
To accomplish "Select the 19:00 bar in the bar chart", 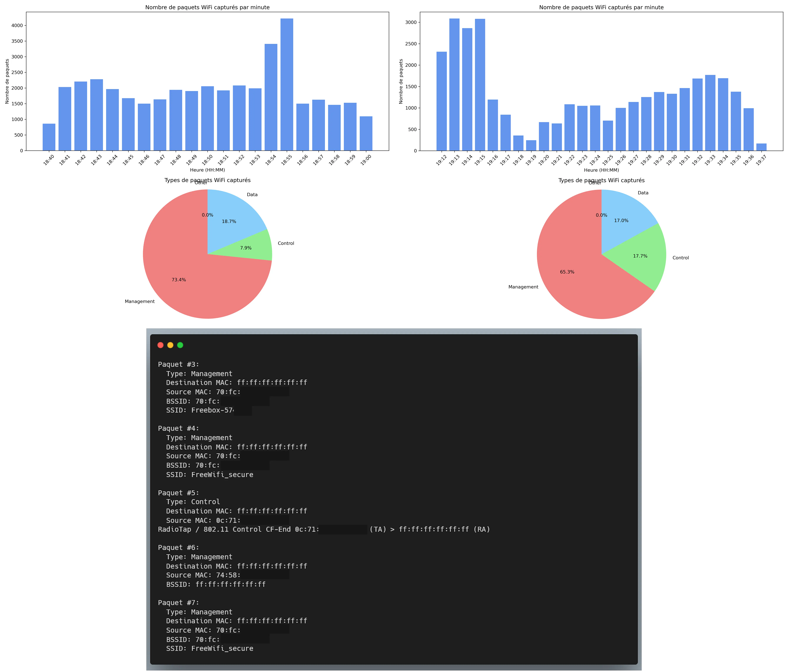I will click(x=366, y=134).
